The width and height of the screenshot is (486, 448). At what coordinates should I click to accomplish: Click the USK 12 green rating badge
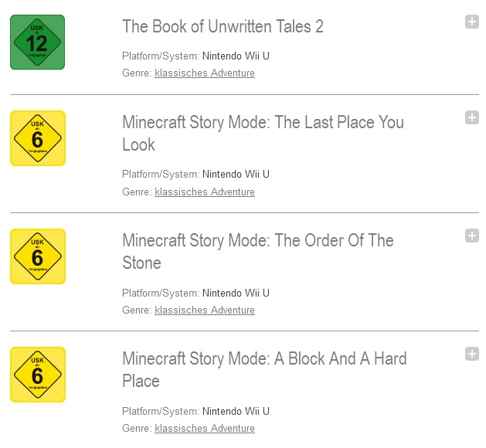[x=38, y=42]
